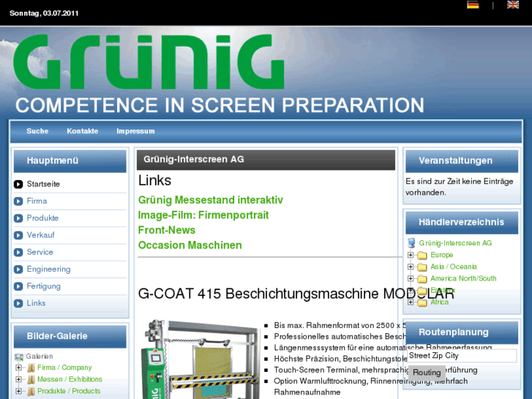Switch language via the German flag icon

point(473,4)
